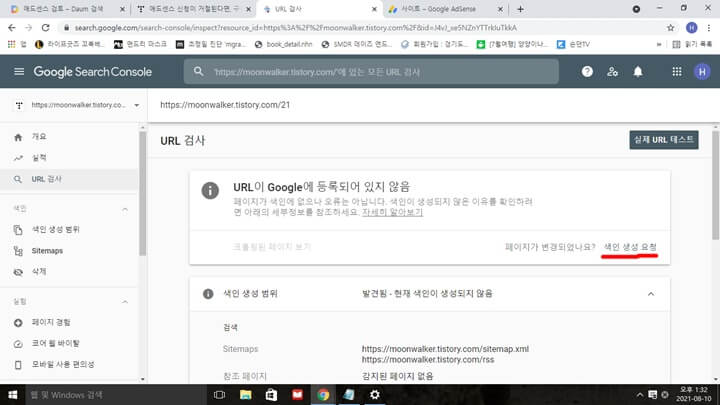
Task: Open a new browser tab
Action: point(520,9)
